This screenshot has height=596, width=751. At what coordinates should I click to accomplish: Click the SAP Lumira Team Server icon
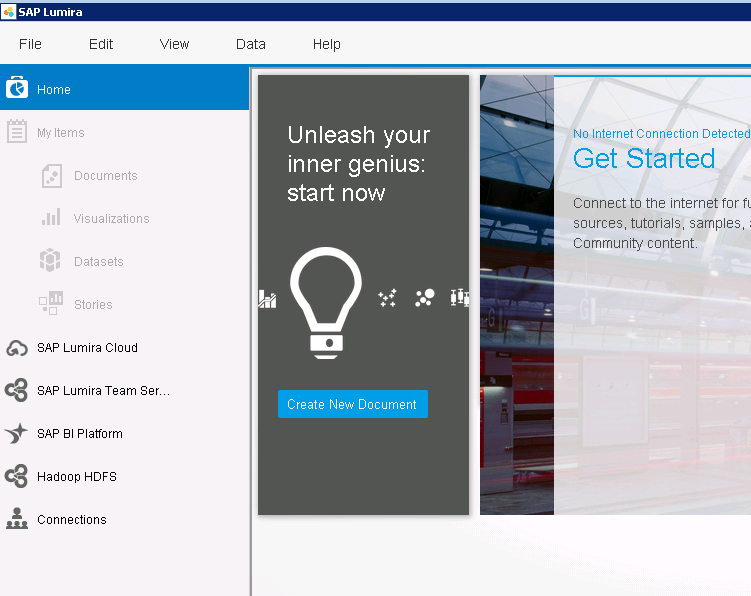pyautogui.click(x=17, y=390)
